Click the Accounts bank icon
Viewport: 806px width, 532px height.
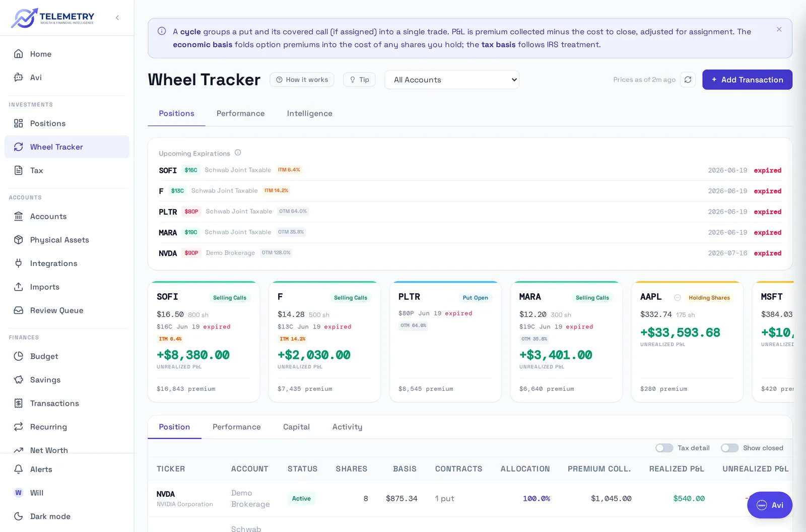click(19, 217)
